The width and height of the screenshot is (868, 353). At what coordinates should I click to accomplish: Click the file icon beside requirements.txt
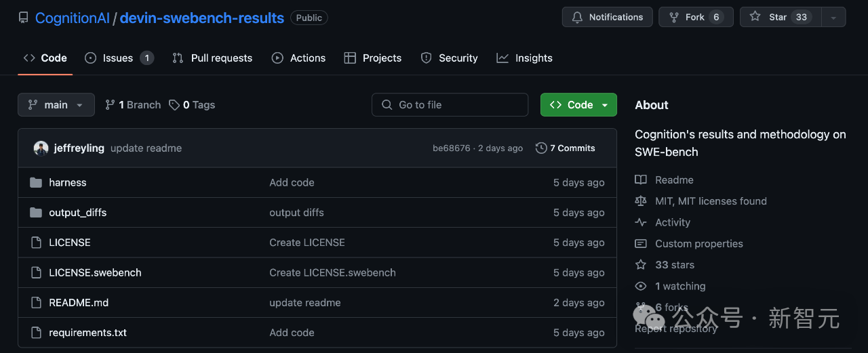coord(36,333)
